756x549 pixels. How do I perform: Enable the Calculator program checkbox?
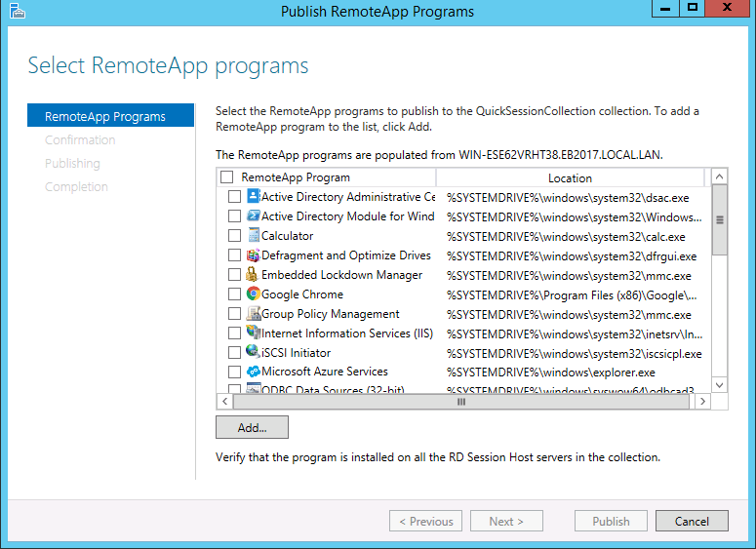tap(234, 236)
